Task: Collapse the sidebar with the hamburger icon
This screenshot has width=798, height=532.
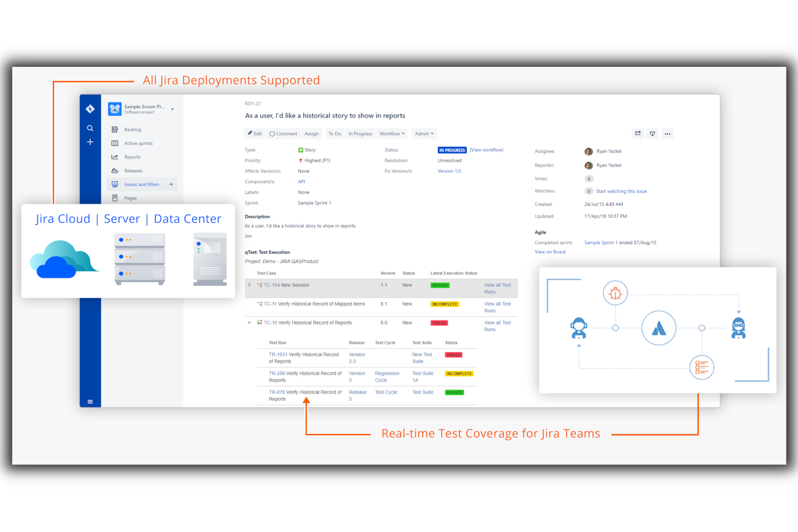Action: click(90, 401)
